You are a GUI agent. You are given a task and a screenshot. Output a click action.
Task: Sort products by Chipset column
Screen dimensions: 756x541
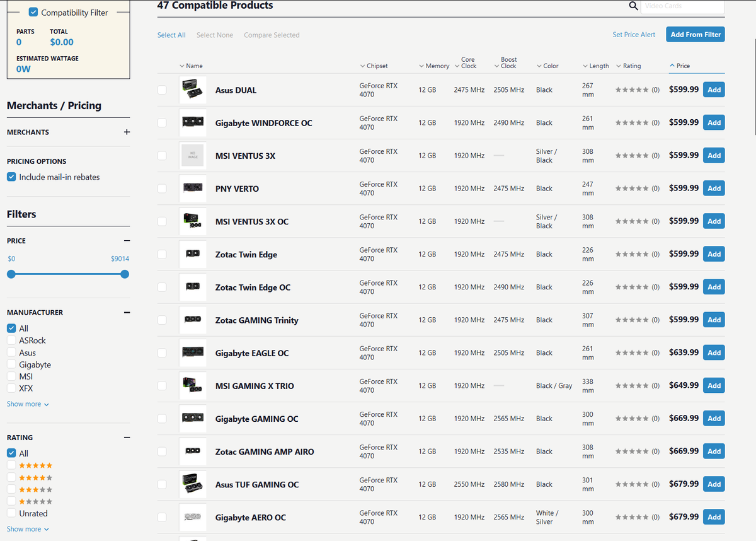click(374, 66)
